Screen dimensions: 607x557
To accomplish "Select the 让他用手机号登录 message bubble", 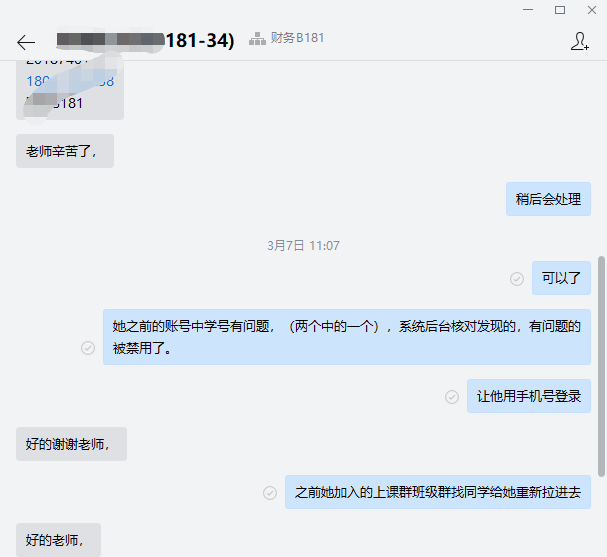I will pyautogui.click(x=529, y=396).
